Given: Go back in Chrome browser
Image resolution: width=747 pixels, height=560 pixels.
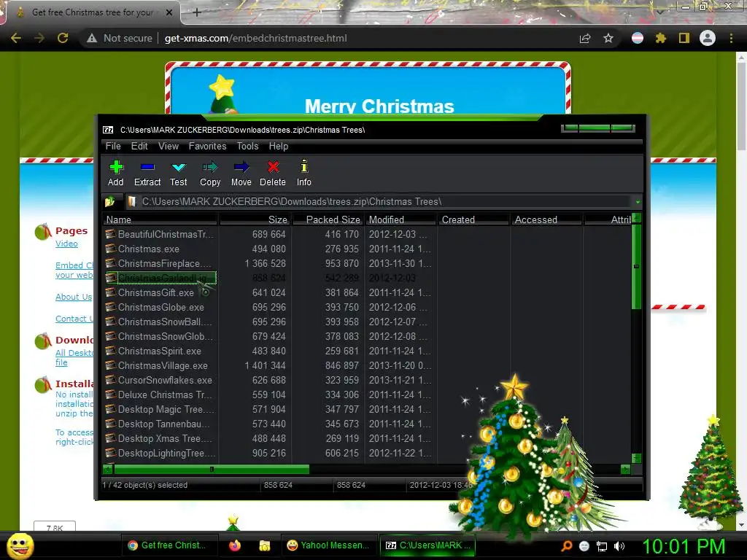Looking at the screenshot, I should [16, 38].
